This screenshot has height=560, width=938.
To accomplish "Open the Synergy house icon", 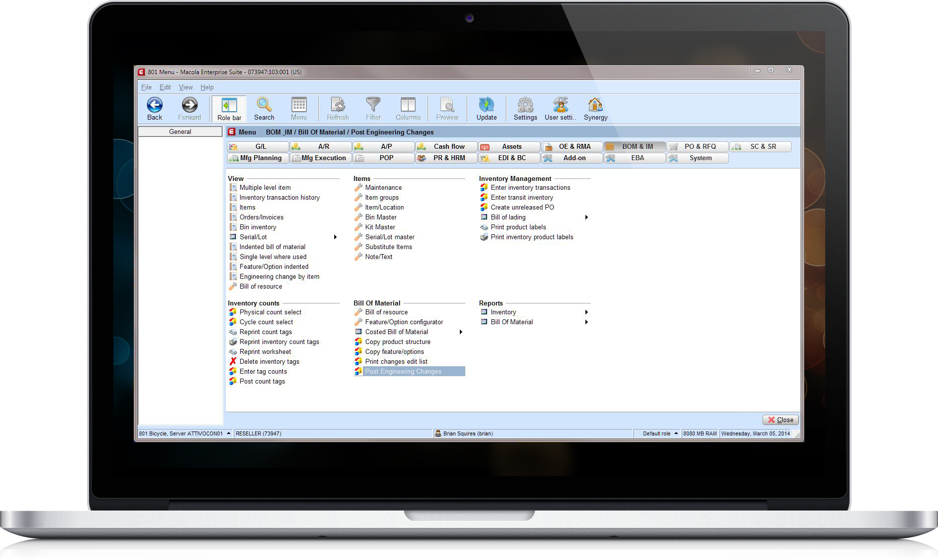I will (x=595, y=105).
